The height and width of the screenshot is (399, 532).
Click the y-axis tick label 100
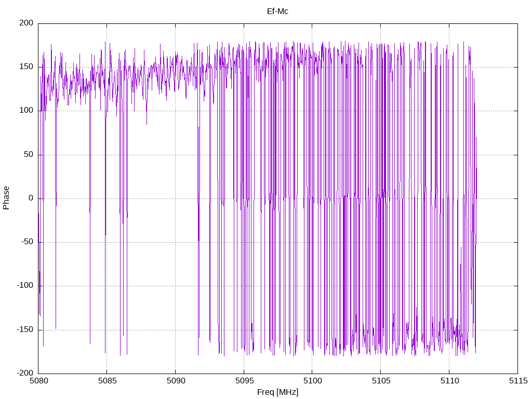[x=26, y=111]
